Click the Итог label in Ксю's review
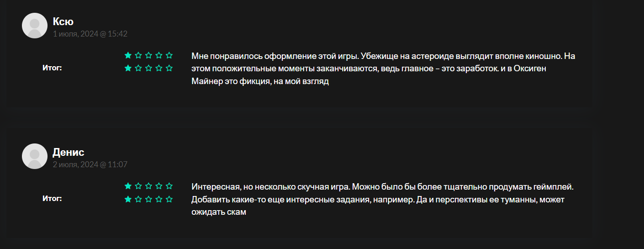The image size is (644, 249). [x=52, y=68]
